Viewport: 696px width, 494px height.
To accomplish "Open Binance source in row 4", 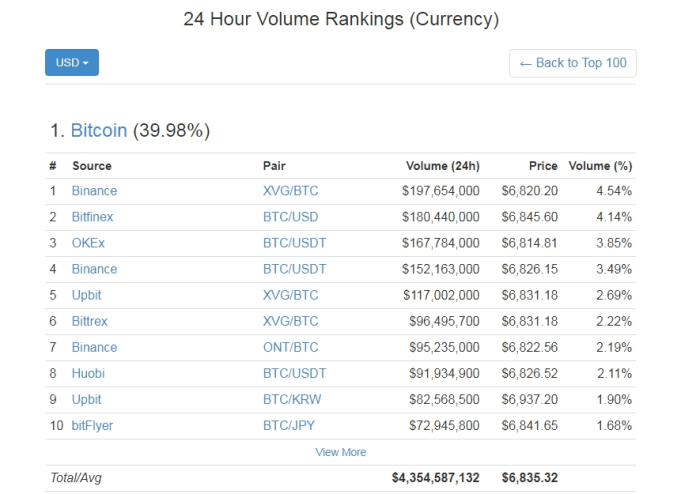I will [x=95, y=269].
